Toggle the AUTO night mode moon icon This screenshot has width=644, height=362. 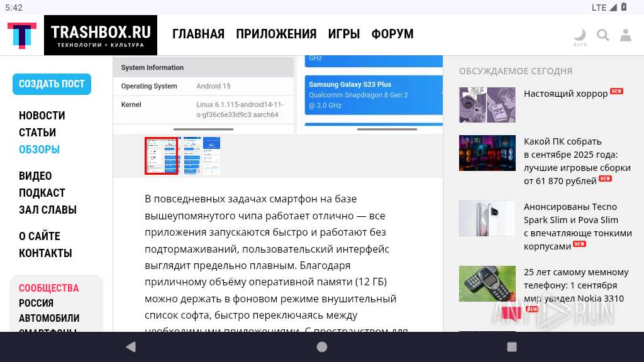point(580,37)
